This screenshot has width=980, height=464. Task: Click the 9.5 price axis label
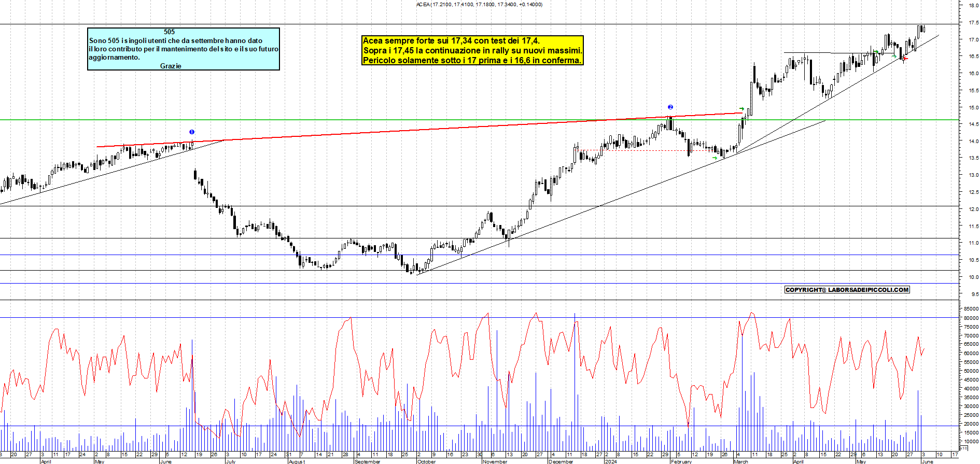[x=975, y=294]
